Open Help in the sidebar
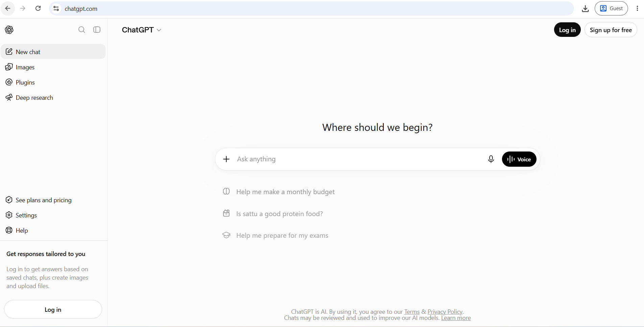The width and height of the screenshot is (644, 327). pyautogui.click(x=53, y=230)
